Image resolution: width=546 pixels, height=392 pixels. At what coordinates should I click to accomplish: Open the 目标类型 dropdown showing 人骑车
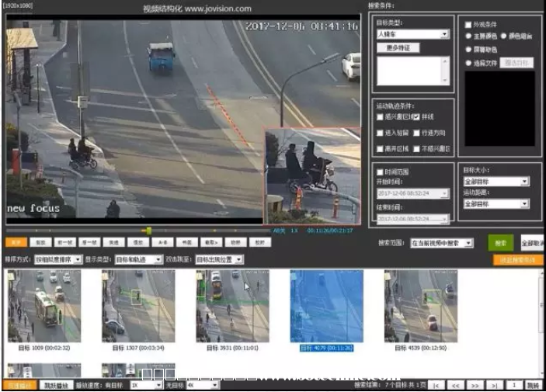[412, 34]
